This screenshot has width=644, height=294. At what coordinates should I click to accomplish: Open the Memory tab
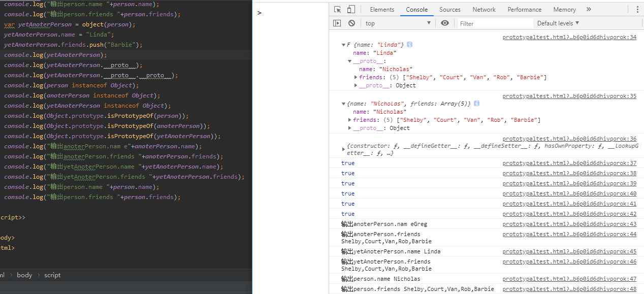[564, 9]
